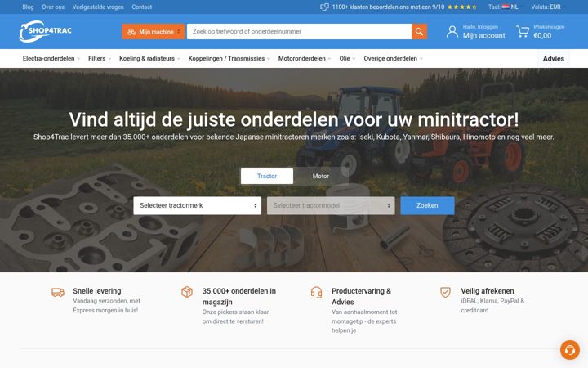Viewport: 588px width, 368px height.
Task: Click the Productervaring & Advies heading
Action: click(x=361, y=296)
